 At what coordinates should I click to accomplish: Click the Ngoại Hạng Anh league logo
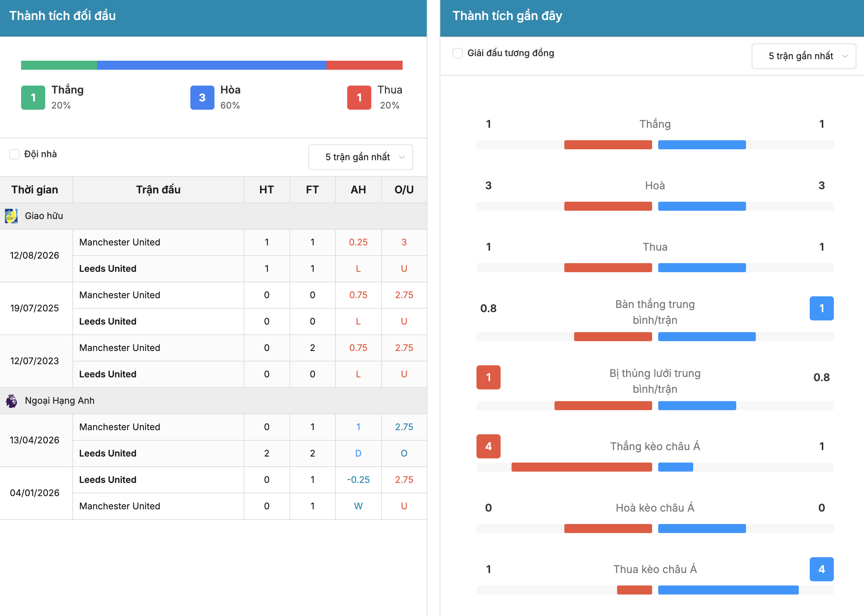point(11,401)
